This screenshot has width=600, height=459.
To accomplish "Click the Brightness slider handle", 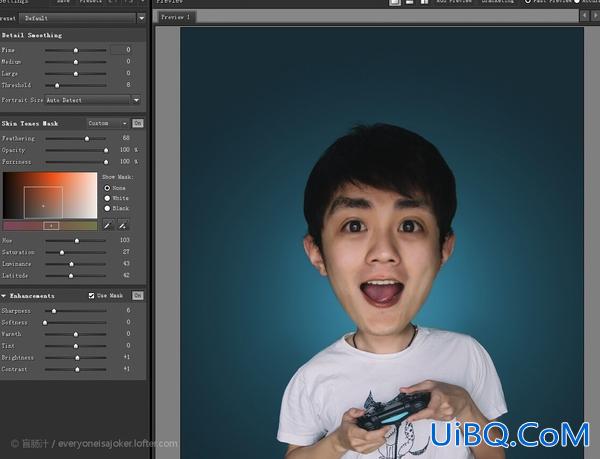I will (77, 358).
